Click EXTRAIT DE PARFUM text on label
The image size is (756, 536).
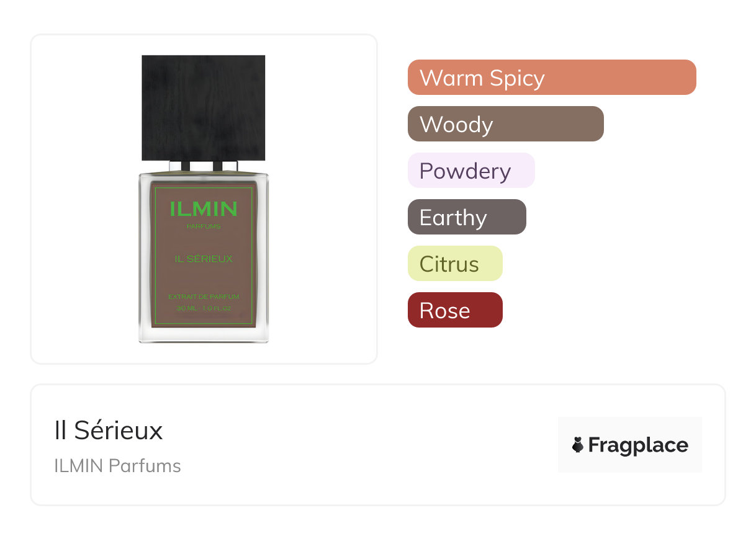click(x=203, y=297)
